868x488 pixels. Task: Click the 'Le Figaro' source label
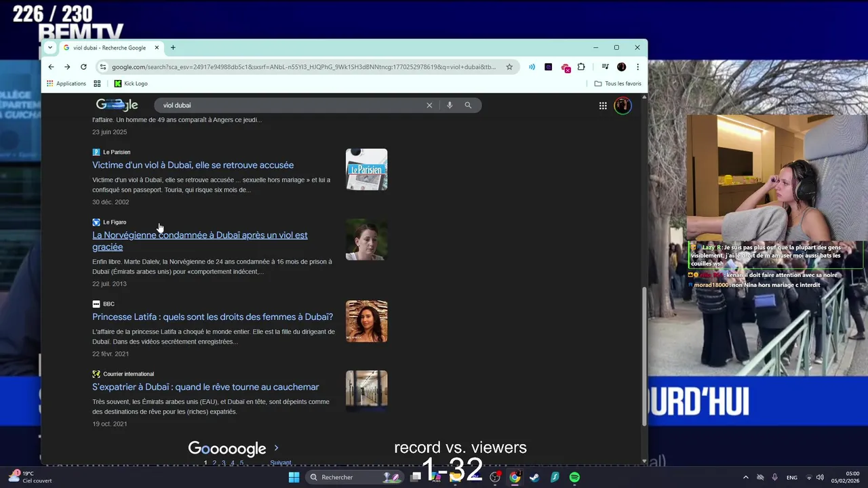(115, 222)
